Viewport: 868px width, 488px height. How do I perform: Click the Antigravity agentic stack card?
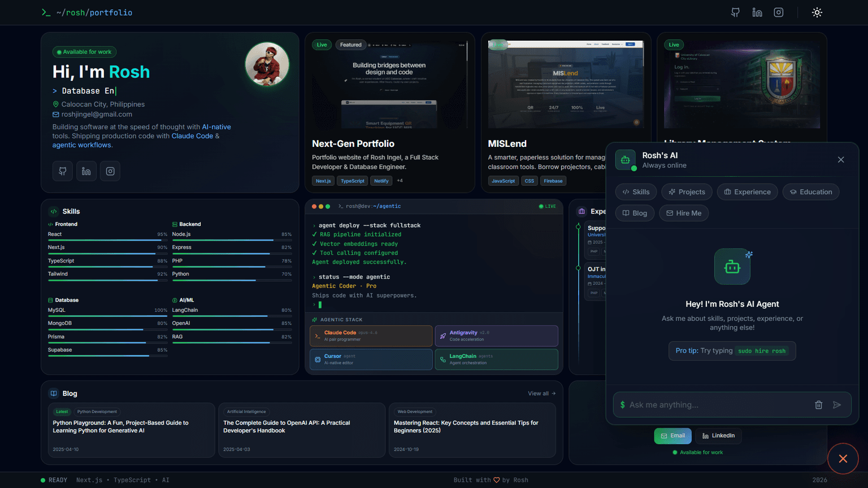[497, 336]
